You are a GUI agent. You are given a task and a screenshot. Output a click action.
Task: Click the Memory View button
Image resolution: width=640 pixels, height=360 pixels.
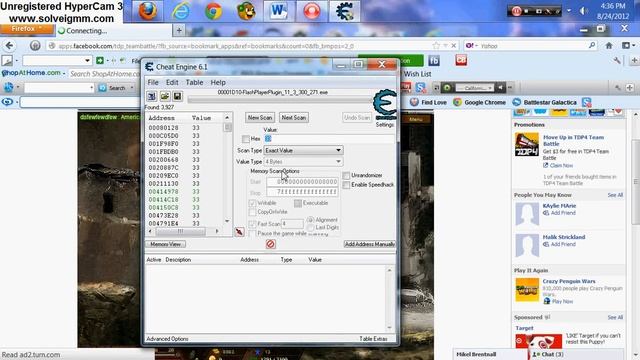click(165, 244)
